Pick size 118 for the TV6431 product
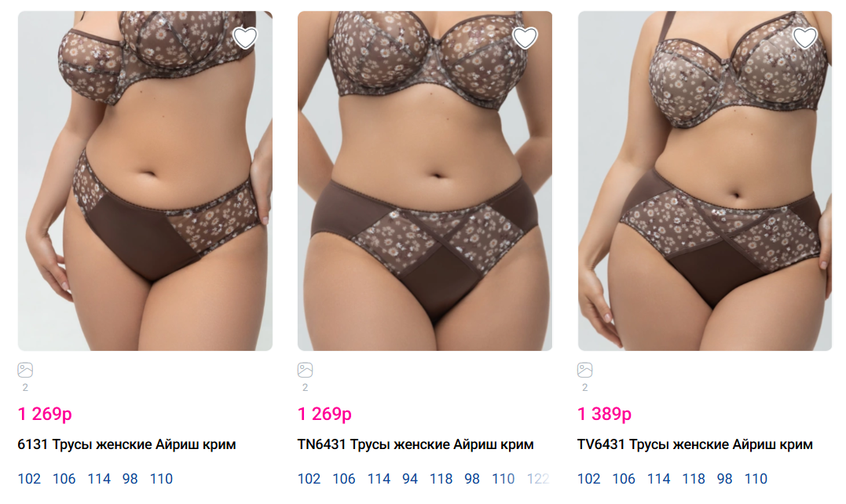Screen dimensions: 846x504 click(x=694, y=479)
